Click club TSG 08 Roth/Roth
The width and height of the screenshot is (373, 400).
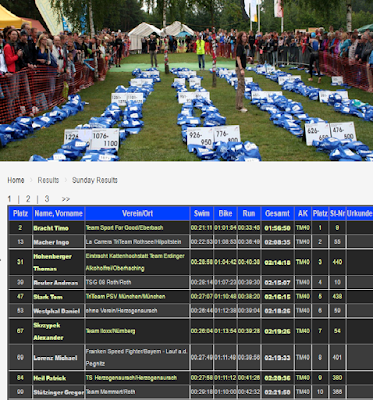(108, 282)
